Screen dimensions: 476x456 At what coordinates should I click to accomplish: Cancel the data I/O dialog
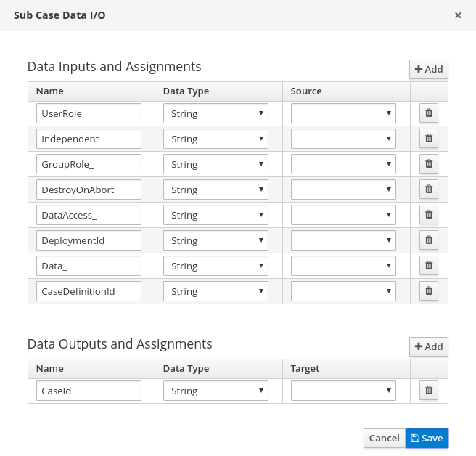point(384,438)
